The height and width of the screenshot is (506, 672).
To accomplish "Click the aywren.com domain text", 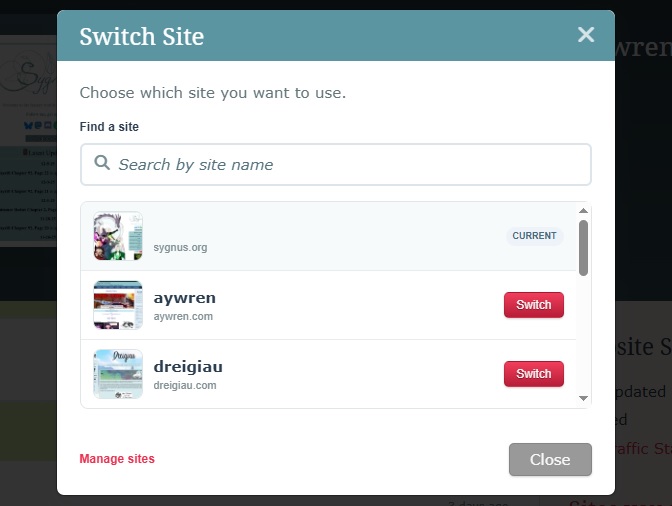I will [x=183, y=317].
